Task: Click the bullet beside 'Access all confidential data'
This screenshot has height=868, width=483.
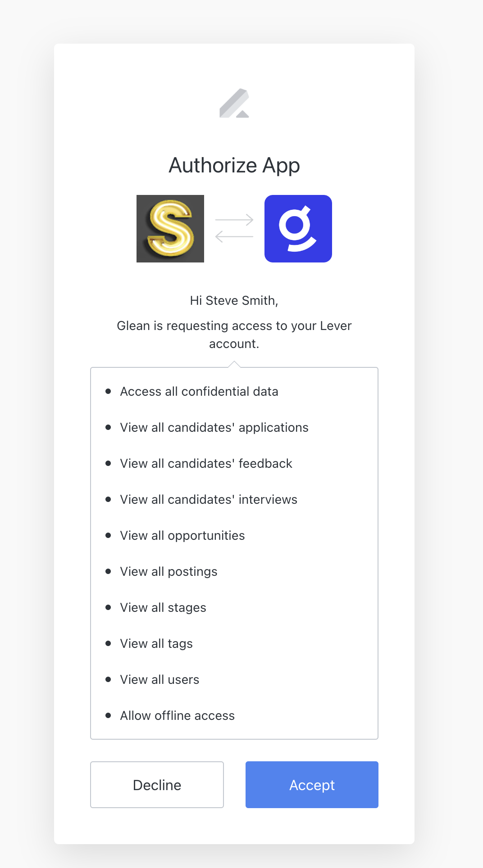Action: 108,392
